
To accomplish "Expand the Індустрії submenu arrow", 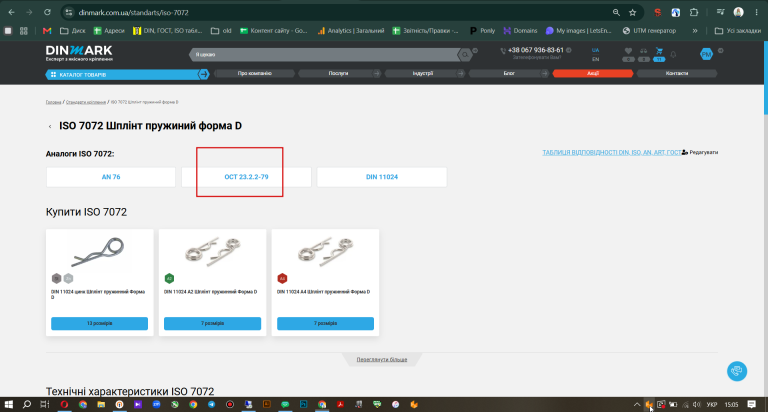I will (x=461, y=73).
